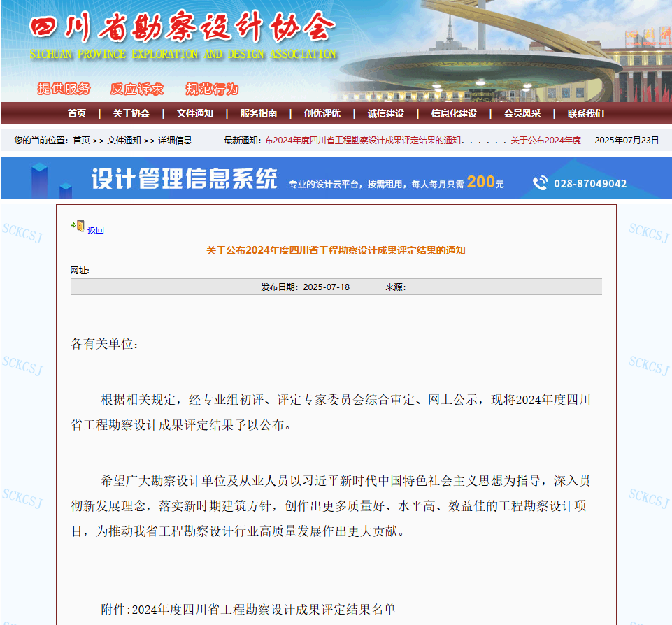This screenshot has width=672, height=625.
Task: Open the 联系我们 navigation item
Action: pyautogui.click(x=586, y=113)
